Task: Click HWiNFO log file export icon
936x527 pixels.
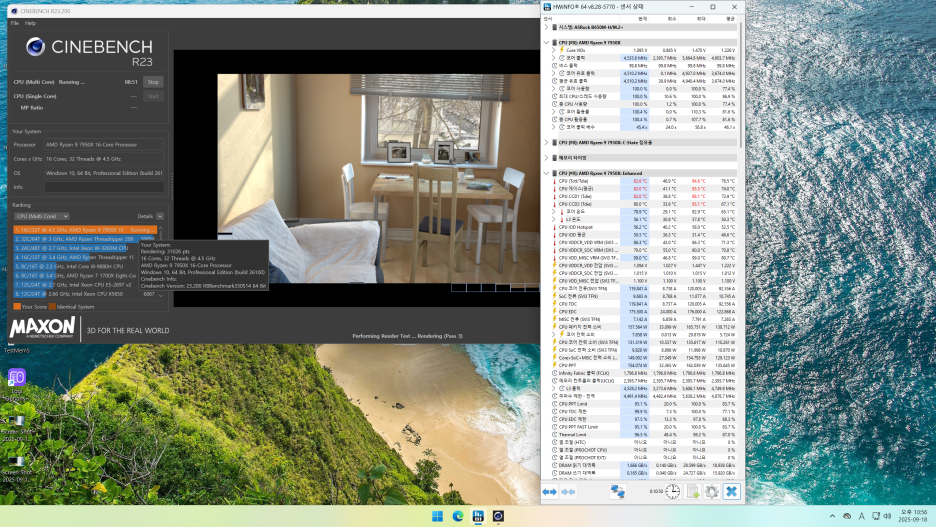Action: pyautogui.click(x=692, y=491)
